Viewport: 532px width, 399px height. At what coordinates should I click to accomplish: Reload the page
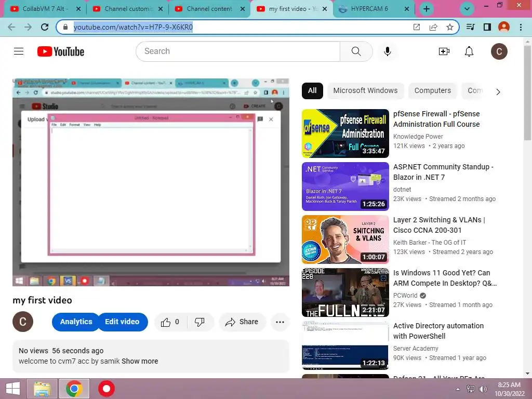pos(45,27)
